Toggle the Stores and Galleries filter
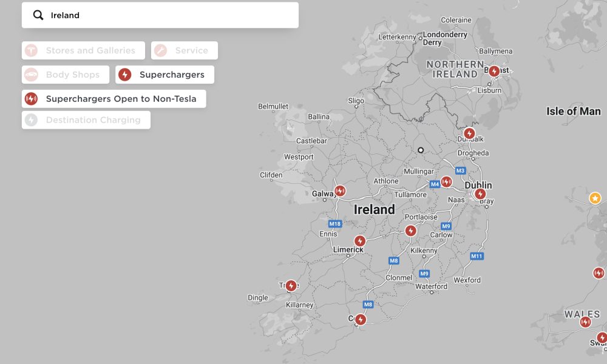This screenshot has height=364, width=607. tap(83, 50)
